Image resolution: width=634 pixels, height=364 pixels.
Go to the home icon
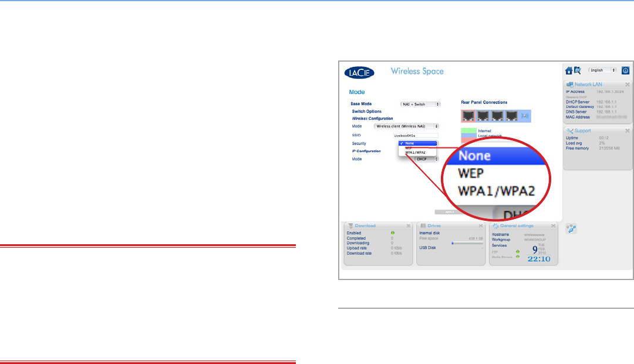coord(569,71)
